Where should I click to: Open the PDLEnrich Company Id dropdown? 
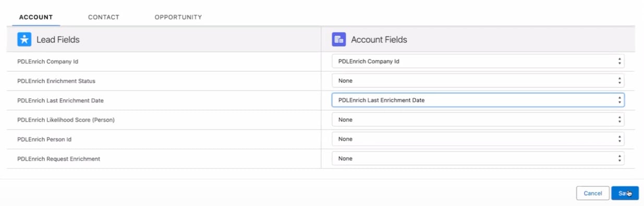tap(478, 61)
